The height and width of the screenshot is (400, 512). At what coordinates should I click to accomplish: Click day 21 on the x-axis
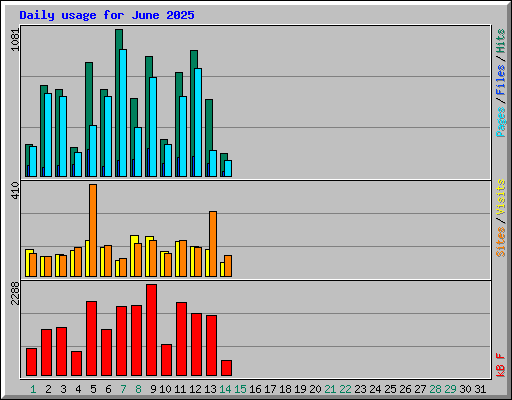(330, 389)
